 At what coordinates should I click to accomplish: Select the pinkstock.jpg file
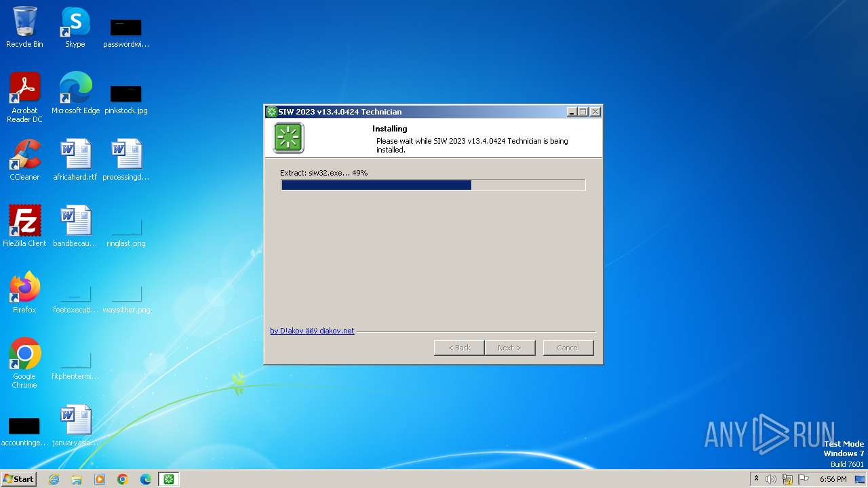(126, 99)
